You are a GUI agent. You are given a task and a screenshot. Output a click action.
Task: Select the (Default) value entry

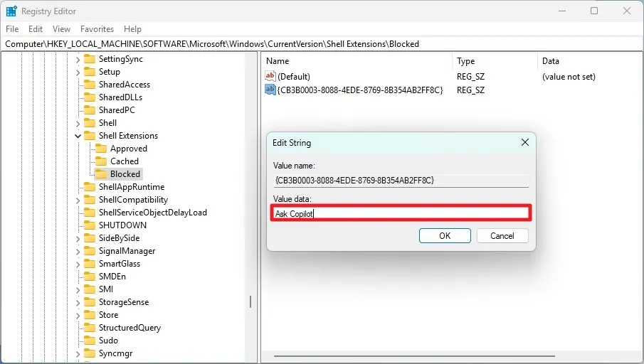[x=294, y=77]
